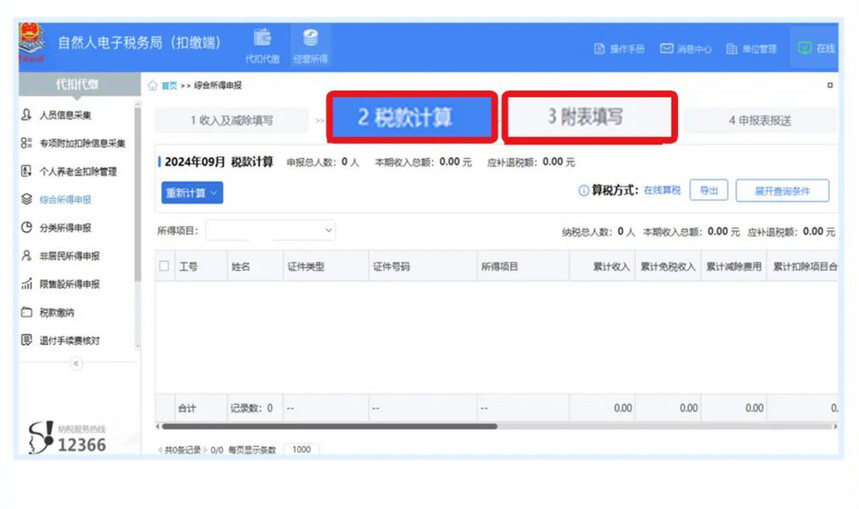Image resolution: width=859 pixels, height=509 pixels.
Task: Click the 每页显示条数 input field
Action: click(302, 449)
